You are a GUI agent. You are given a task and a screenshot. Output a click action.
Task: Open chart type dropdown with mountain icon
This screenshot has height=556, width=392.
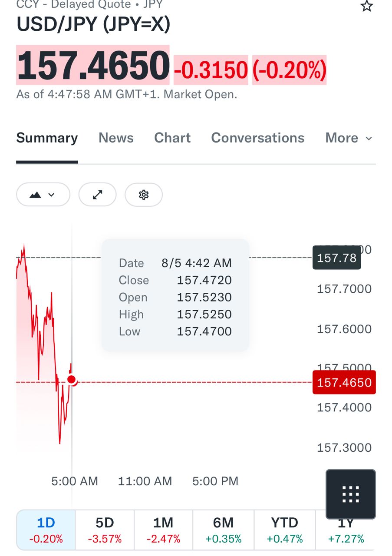point(43,195)
